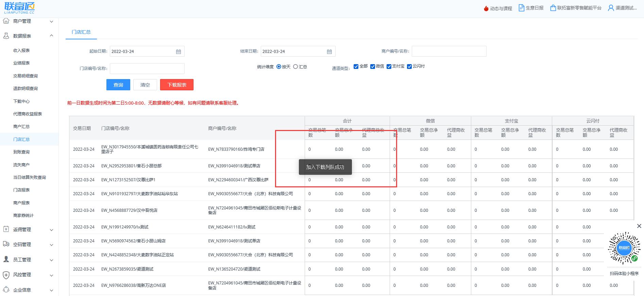Go to 下载中心
The height and width of the screenshot is (296, 644).
coord(21,101)
